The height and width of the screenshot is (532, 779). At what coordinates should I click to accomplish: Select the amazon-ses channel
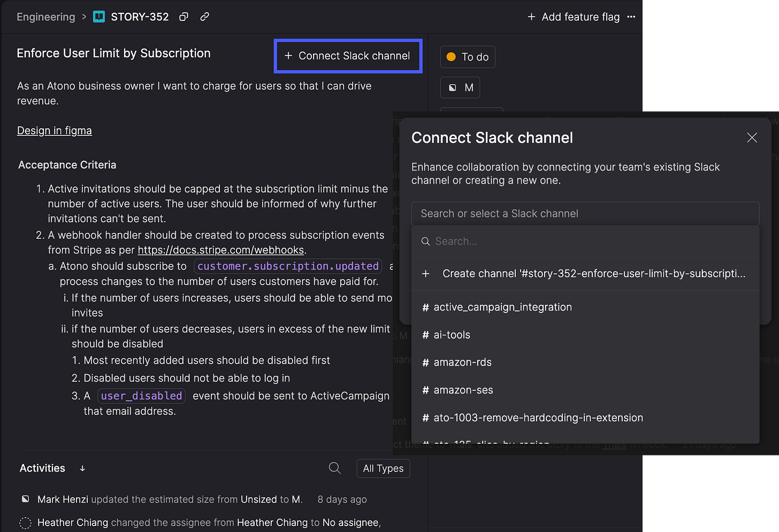(x=585, y=390)
